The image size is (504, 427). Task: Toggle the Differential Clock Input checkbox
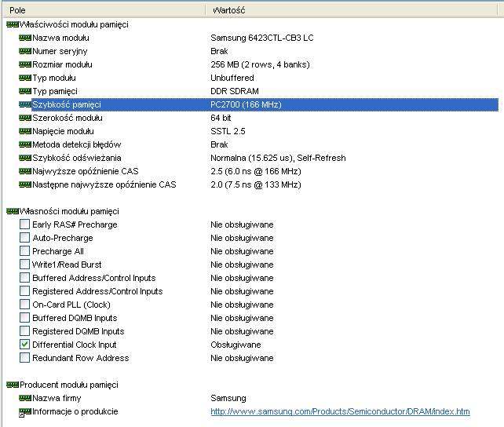(25, 345)
